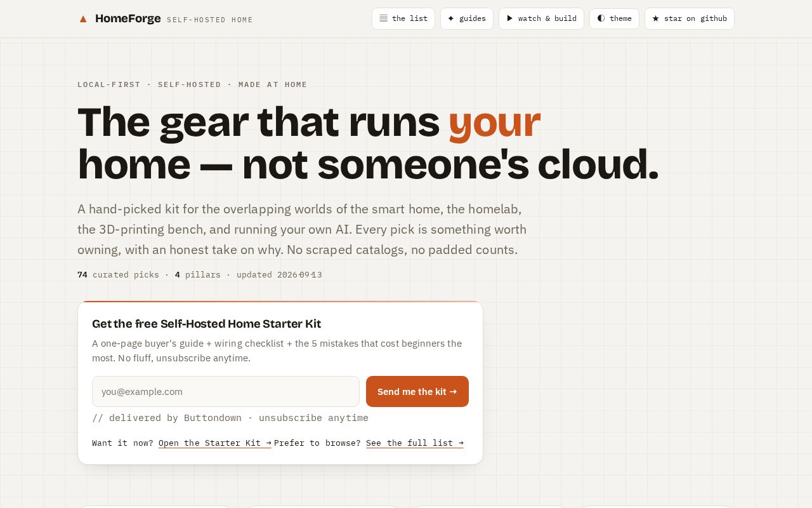Click the 'updated 2026-09-13' date text

[x=279, y=275]
